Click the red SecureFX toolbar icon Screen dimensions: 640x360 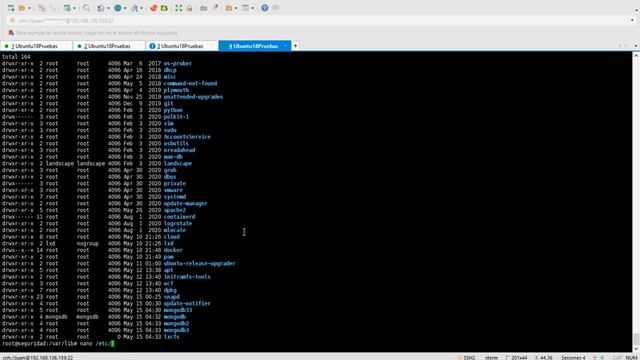coord(153,8)
